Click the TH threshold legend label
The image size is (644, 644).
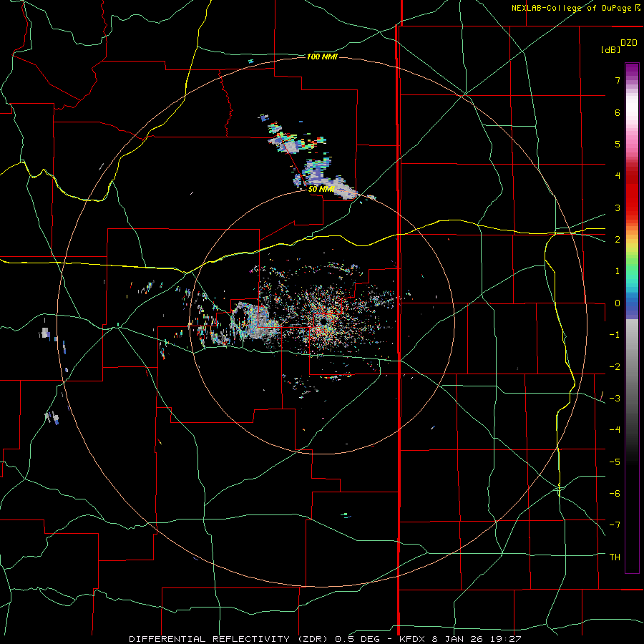click(x=615, y=557)
